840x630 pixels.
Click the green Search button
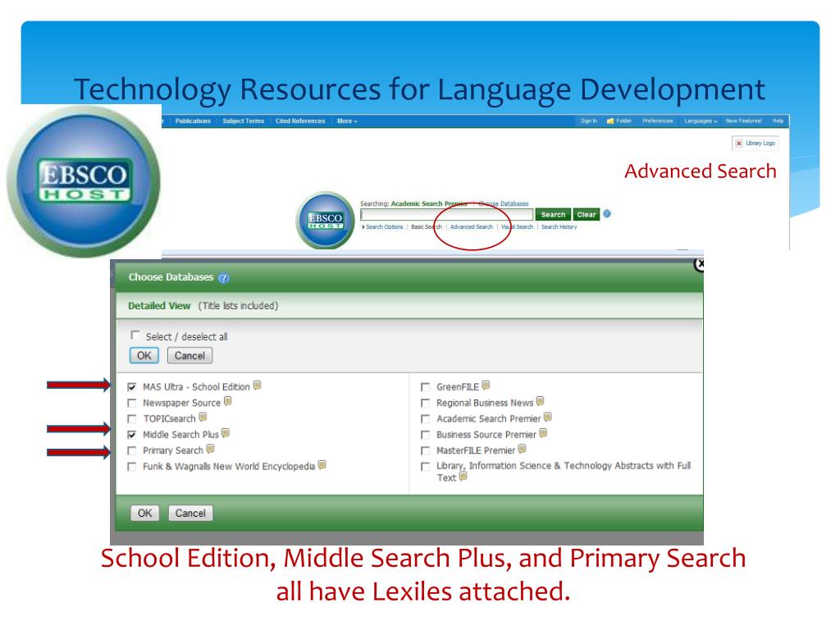point(553,214)
